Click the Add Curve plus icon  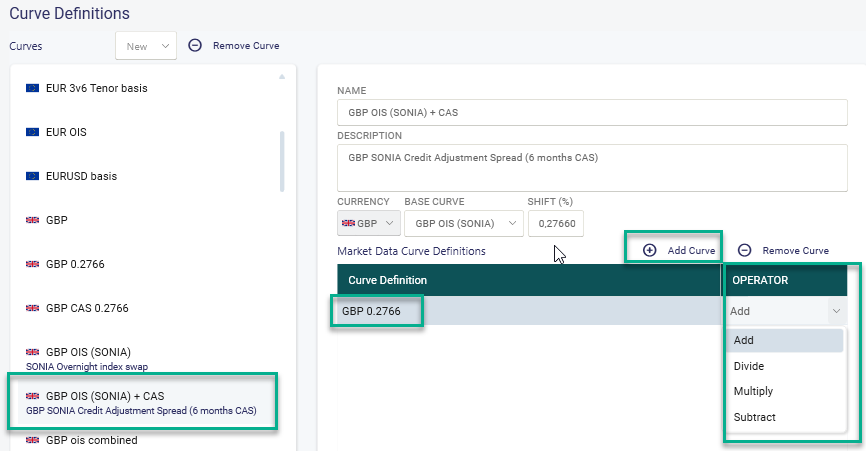(650, 251)
